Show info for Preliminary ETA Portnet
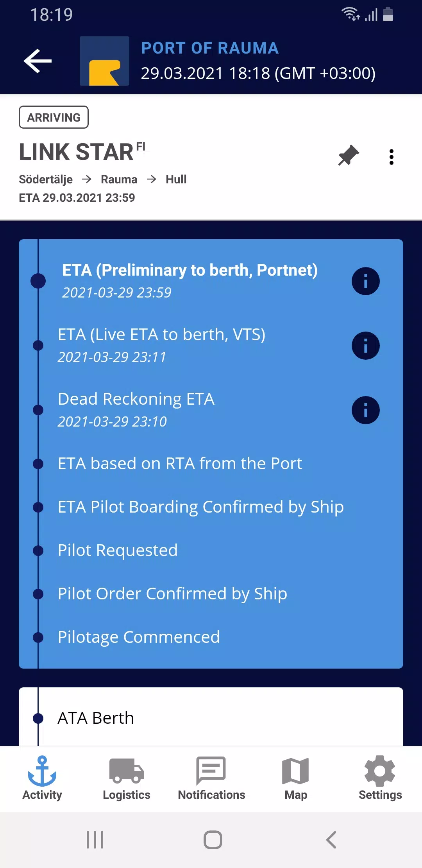 click(x=365, y=281)
